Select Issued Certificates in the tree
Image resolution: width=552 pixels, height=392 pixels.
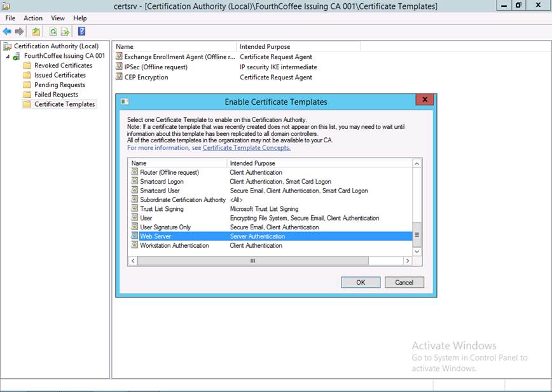(60, 75)
